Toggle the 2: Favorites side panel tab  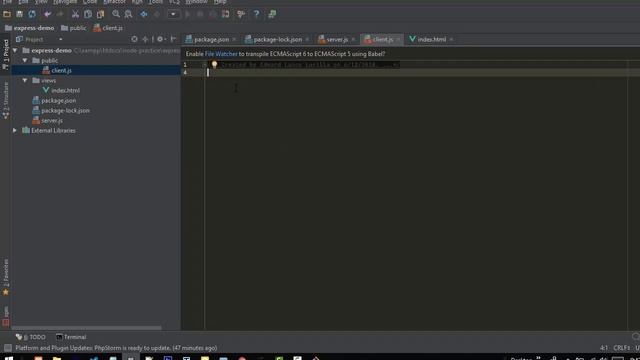click(x=6, y=277)
